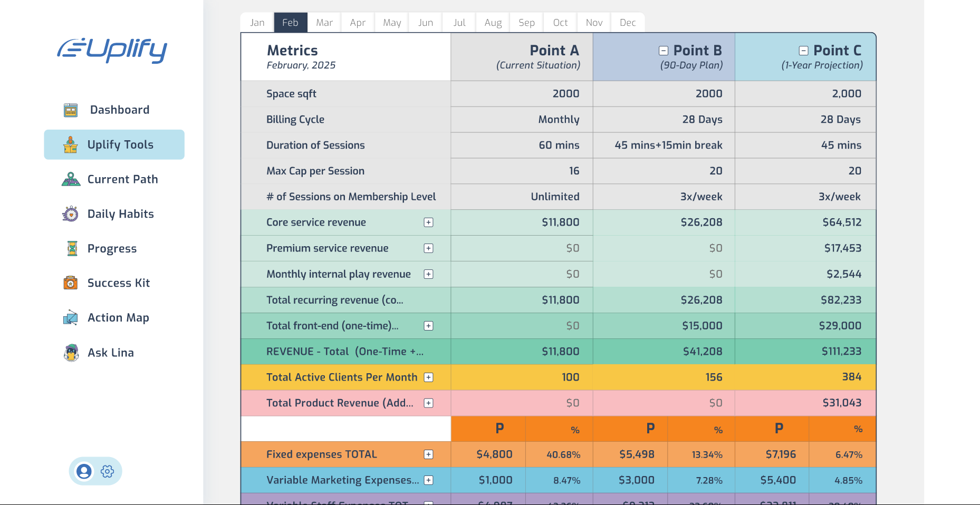Expand the Fixed expenses TOTAL row

click(429, 454)
